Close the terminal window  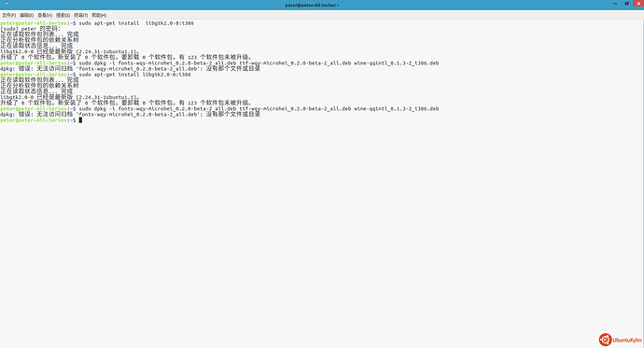click(638, 4)
